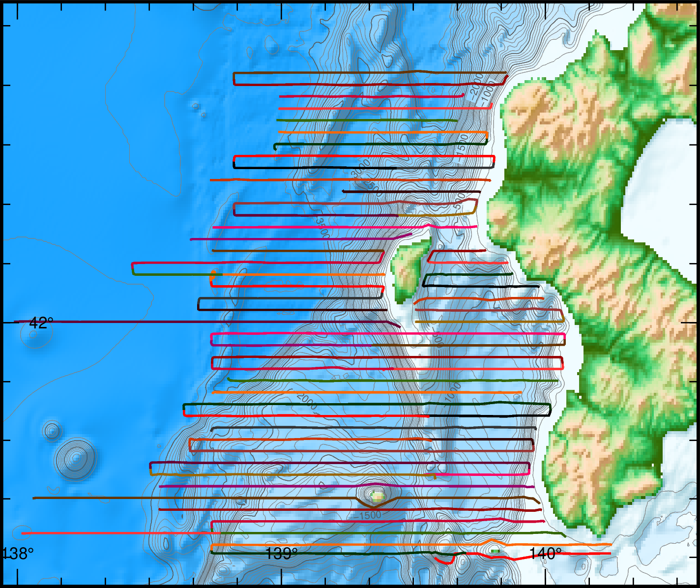The width and height of the screenshot is (700, 588).
Task: Click the west end of the long maroon 42° track
Action: [16, 322]
